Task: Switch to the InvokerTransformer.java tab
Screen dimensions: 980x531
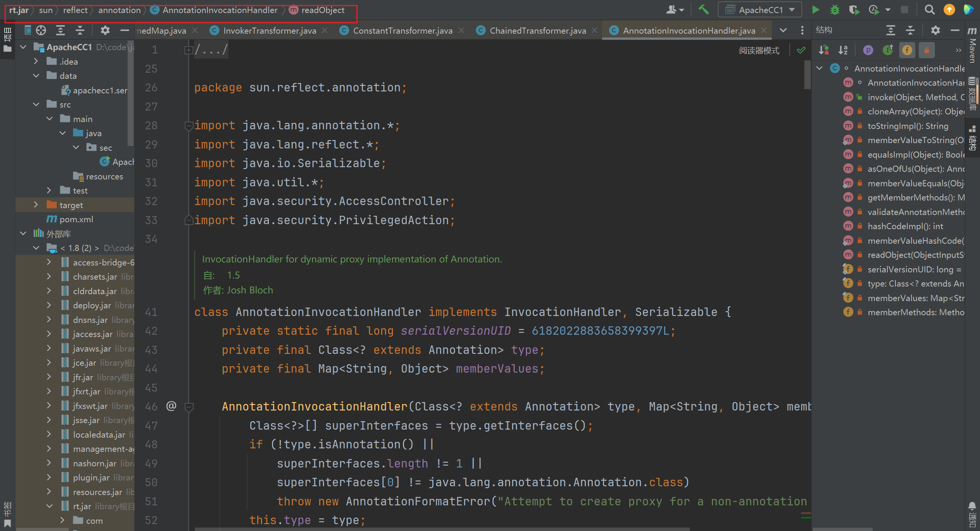Action: (269, 31)
